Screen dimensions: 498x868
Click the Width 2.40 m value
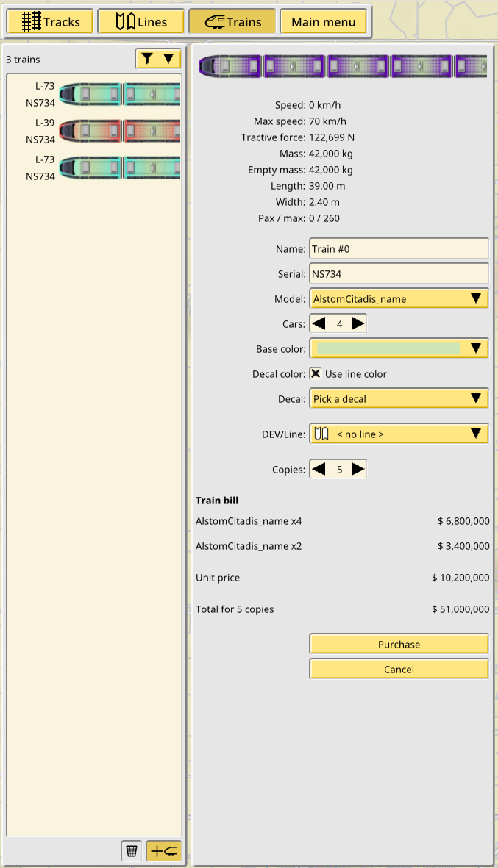324,202
